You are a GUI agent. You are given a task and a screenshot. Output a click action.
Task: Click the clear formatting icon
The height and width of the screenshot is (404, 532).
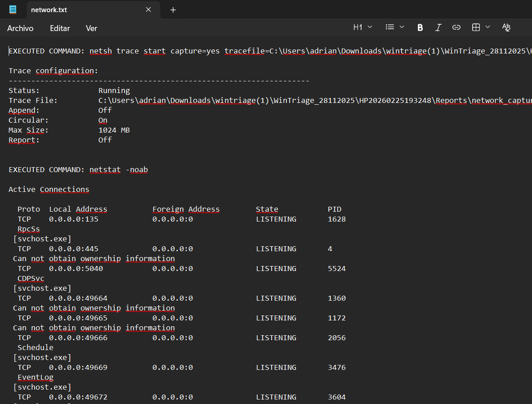coord(506,27)
